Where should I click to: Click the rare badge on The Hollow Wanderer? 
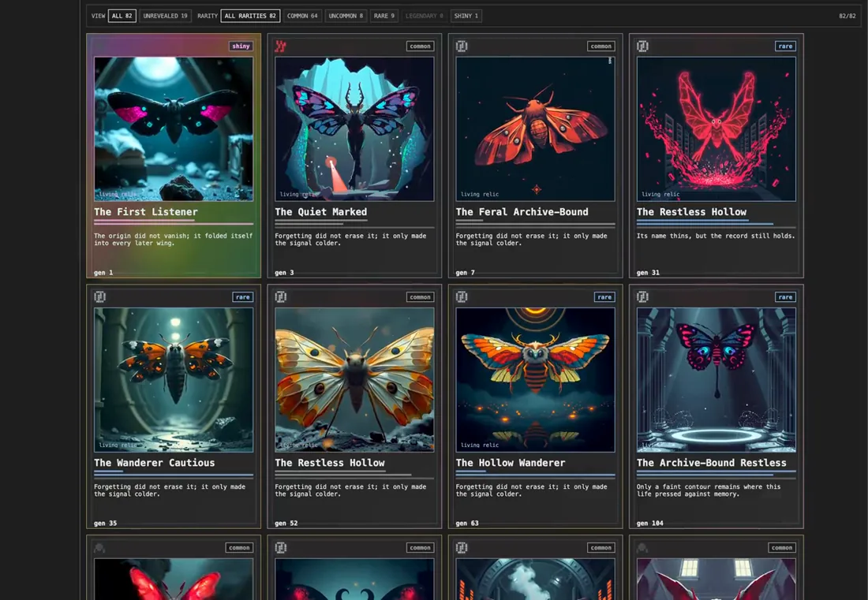click(x=604, y=297)
